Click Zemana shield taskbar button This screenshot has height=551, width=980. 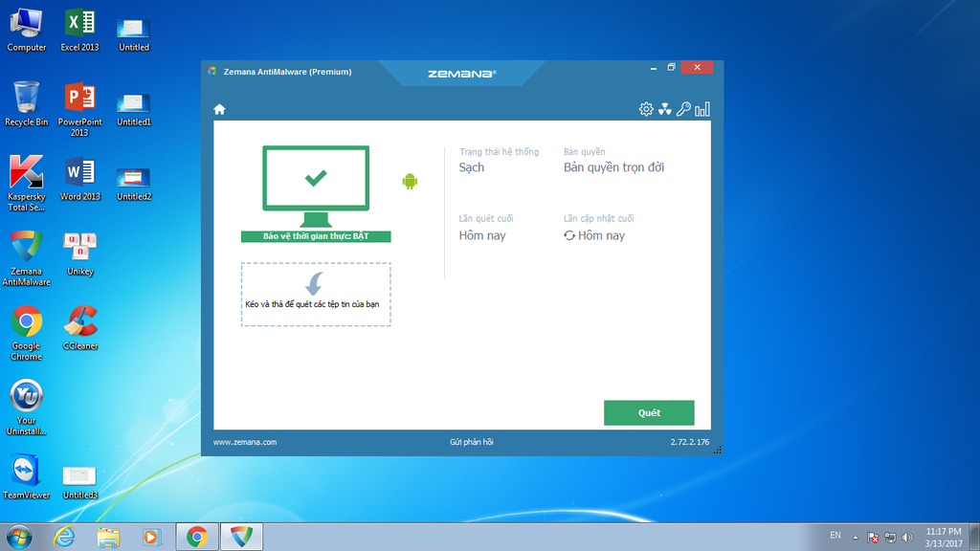[x=242, y=537]
